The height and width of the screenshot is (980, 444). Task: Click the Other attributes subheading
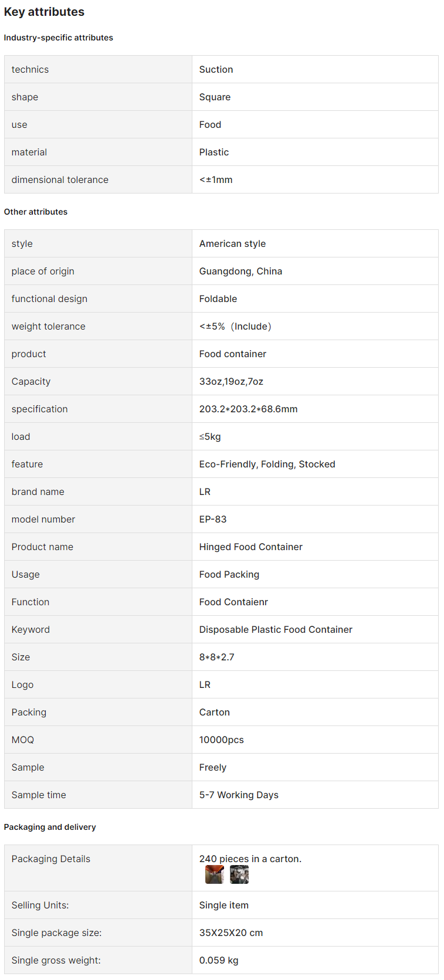point(36,212)
